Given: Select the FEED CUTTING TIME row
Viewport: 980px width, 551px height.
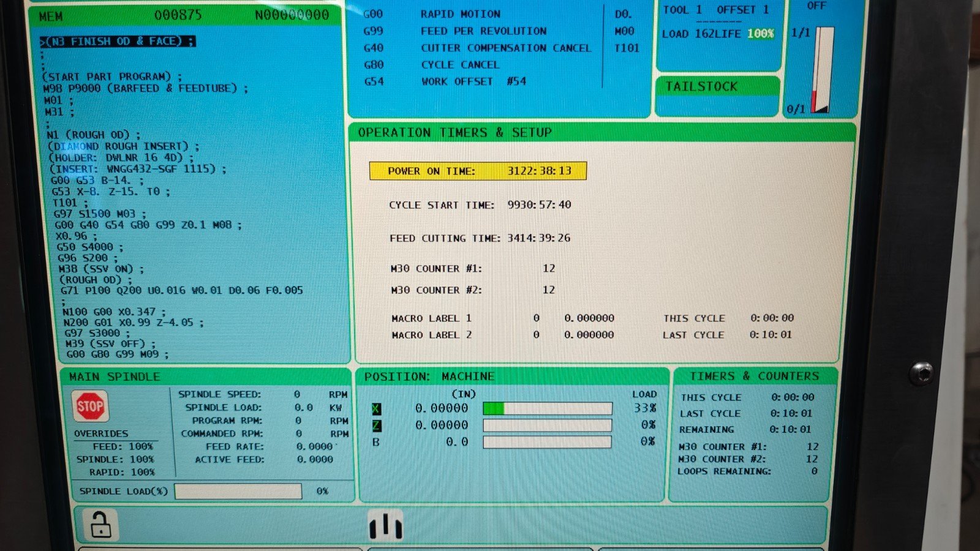Looking at the screenshot, I should click(x=480, y=238).
